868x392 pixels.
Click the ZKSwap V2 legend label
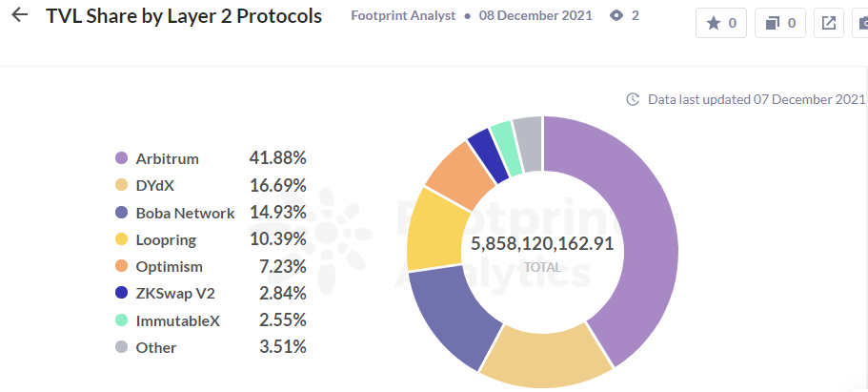[x=175, y=294]
